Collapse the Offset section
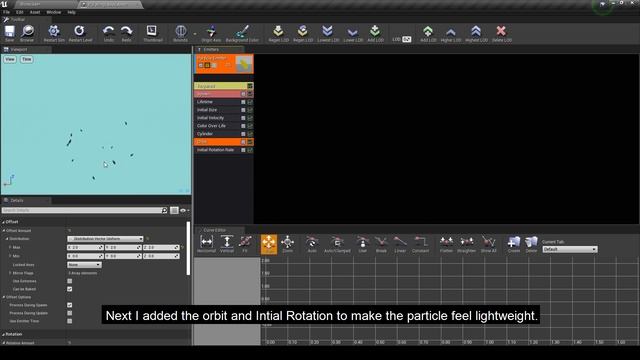Screen dimensions: 640x360 coord(3,222)
